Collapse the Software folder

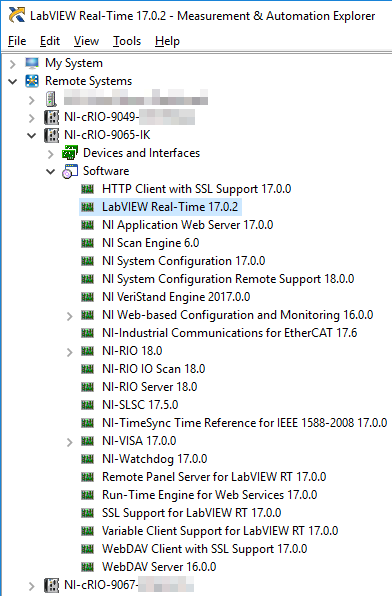pyautogui.click(x=51, y=171)
